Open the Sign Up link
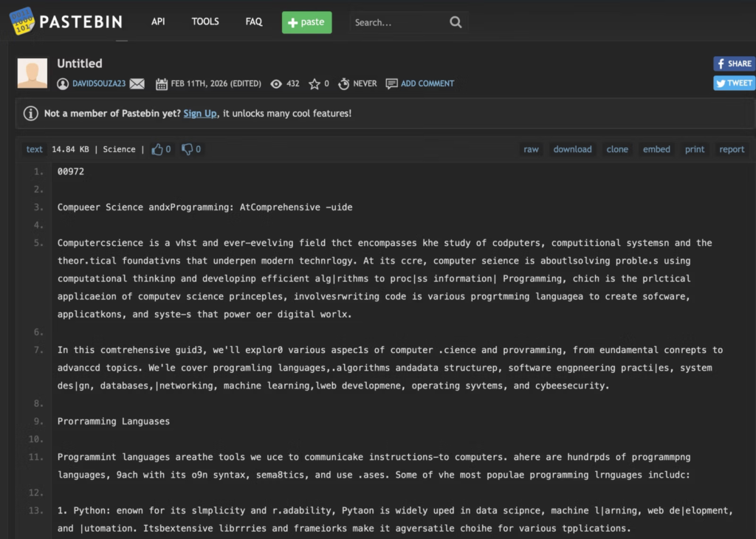Screen dimensions: 756x539 (199, 113)
